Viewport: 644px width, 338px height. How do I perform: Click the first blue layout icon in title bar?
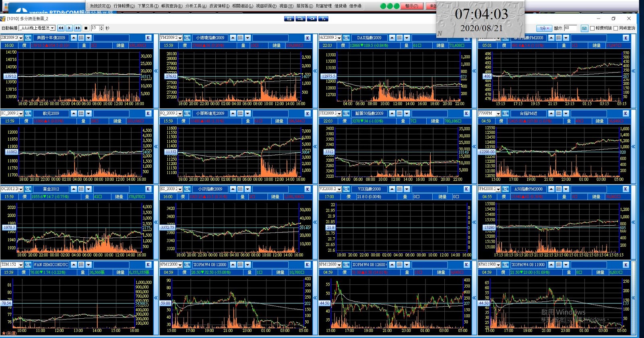pyautogui.click(x=289, y=19)
